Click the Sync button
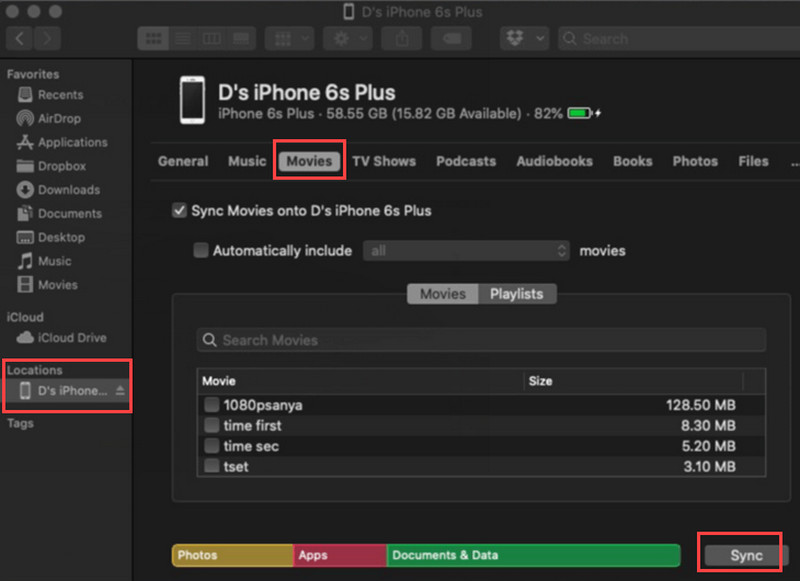The height and width of the screenshot is (581, 800). tap(746, 556)
